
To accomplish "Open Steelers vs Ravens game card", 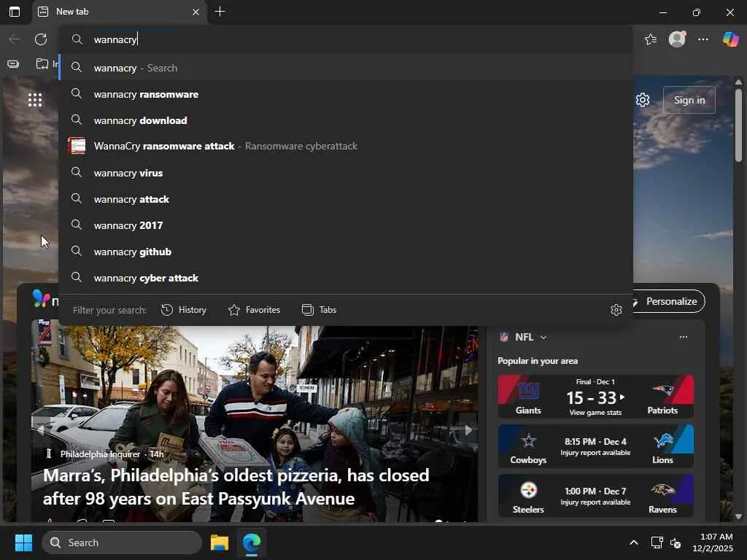I will [x=595, y=496].
